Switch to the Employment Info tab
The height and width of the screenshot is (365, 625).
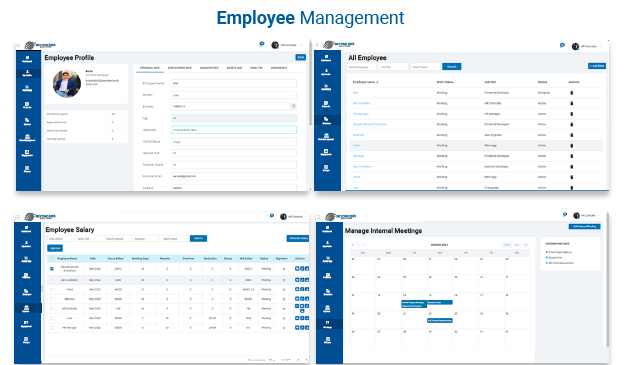[180, 68]
